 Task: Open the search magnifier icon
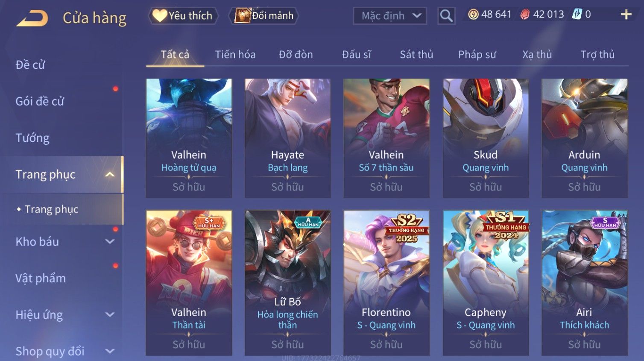[x=446, y=16]
